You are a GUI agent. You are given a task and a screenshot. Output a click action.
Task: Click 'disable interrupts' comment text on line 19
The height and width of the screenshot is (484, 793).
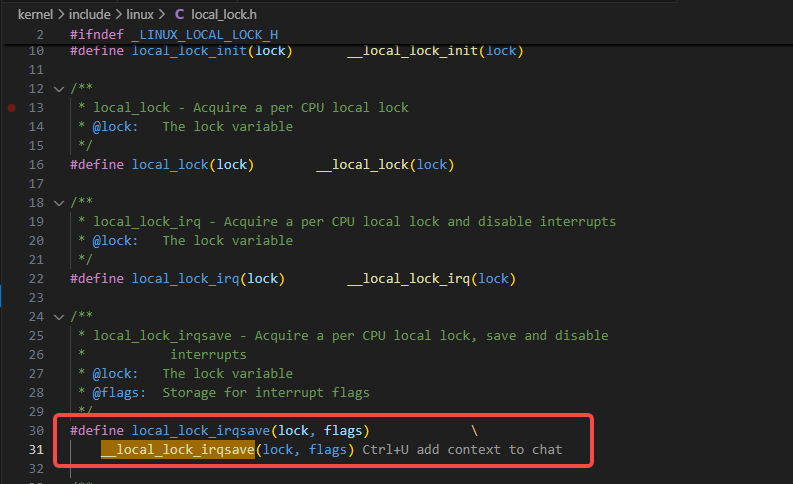(x=547, y=222)
